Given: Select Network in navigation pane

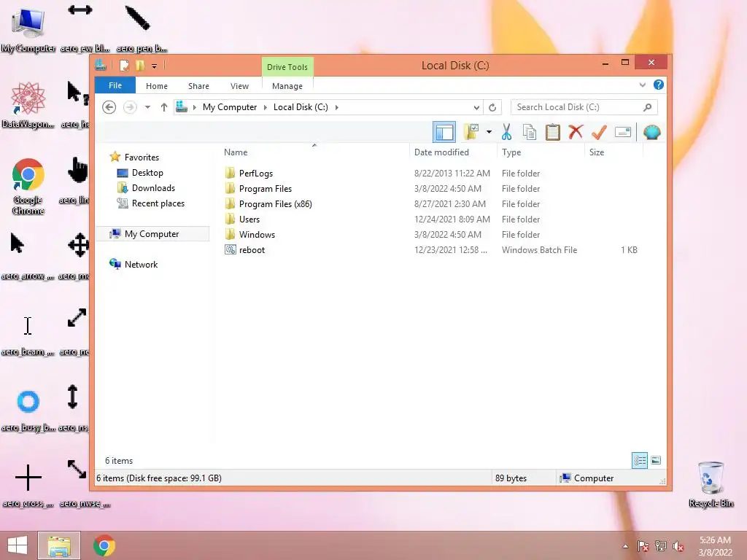Looking at the screenshot, I should coord(141,264).
